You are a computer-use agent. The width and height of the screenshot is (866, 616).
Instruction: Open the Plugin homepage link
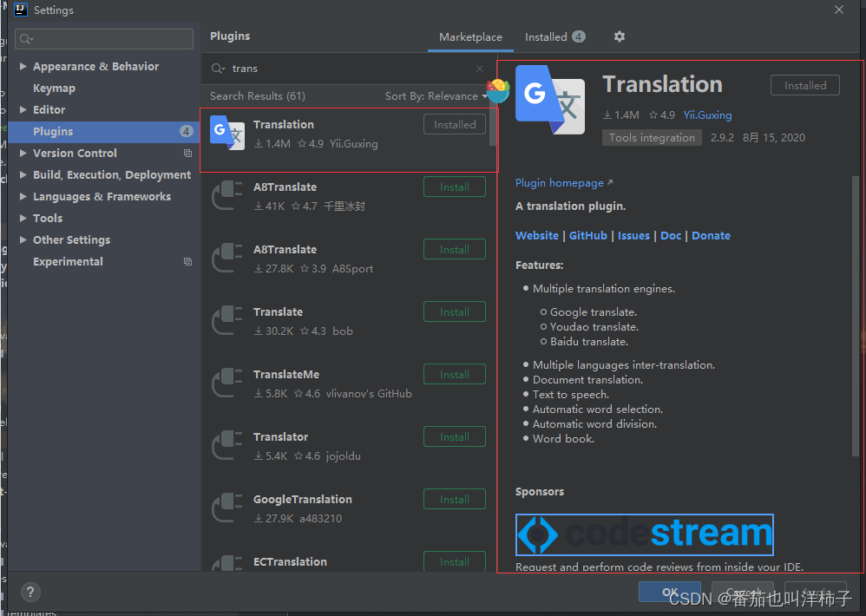[x=564, y=183]
